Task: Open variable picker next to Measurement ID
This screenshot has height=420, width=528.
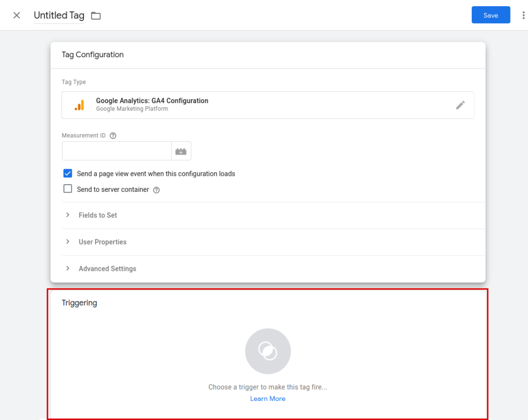Action: tap(181, 151)
